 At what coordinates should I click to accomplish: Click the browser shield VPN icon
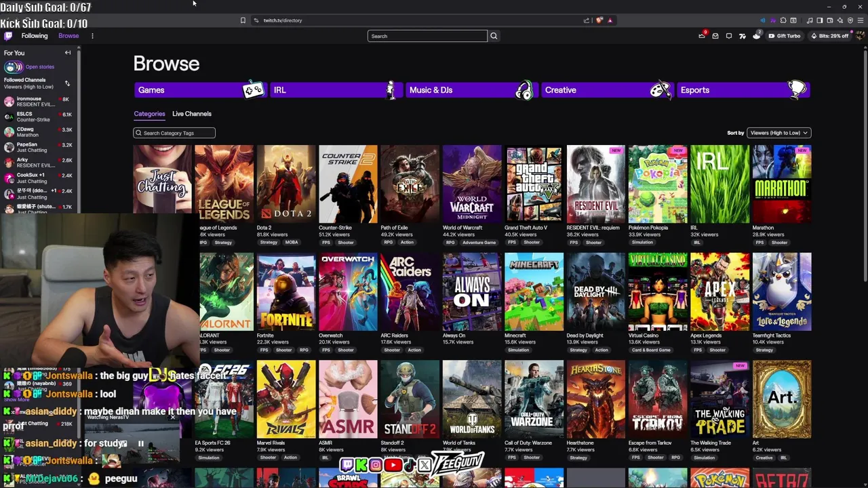tap(850, 20)
